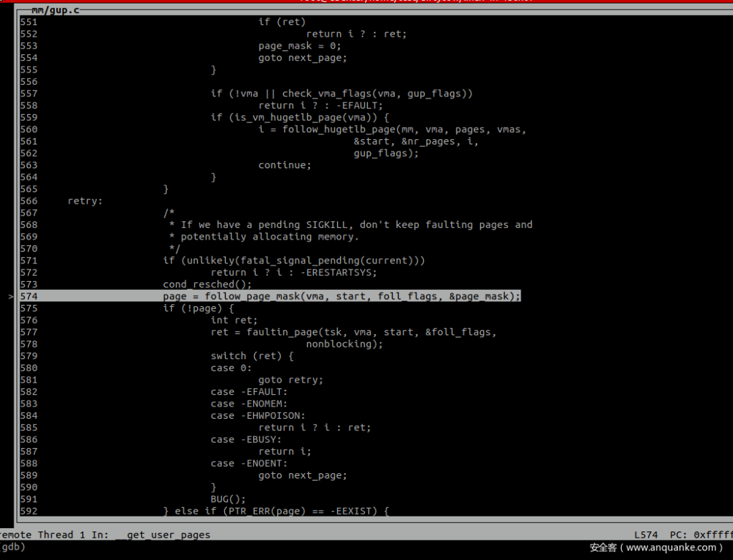Select line 583 'case -ENOMEM:'
Screen dimensions: 733x560
click(248, 404)
